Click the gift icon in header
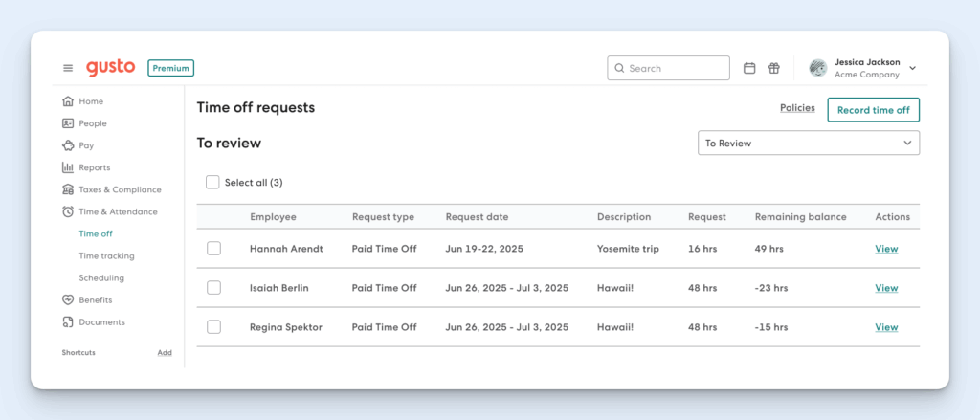The width and height of the screenshot is (980, 420). click(x=773, y=68)
